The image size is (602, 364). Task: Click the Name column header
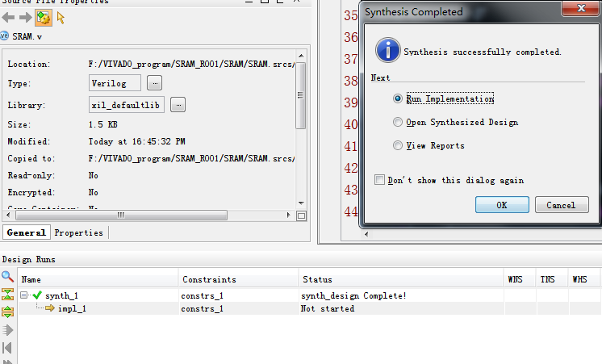pyautogui.click(x=98, y=279)
